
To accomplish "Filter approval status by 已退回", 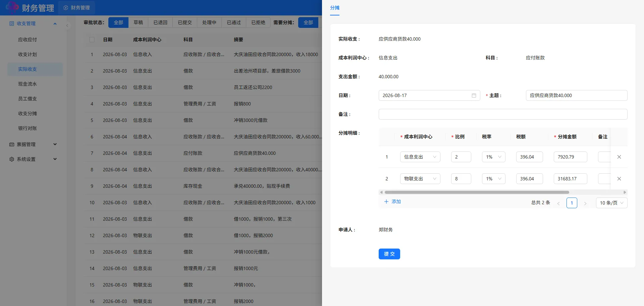I will click(160, 23).
